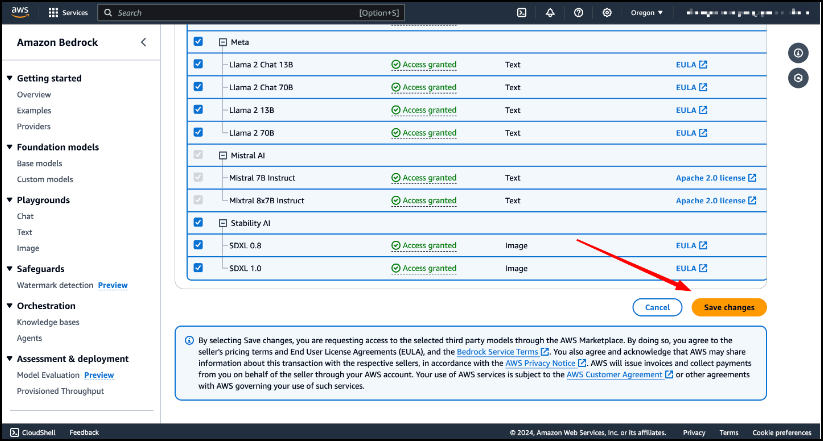The width and height of the screenshot is (823, 441).
Task: Collapse the Meta models group
Action: 223,42
